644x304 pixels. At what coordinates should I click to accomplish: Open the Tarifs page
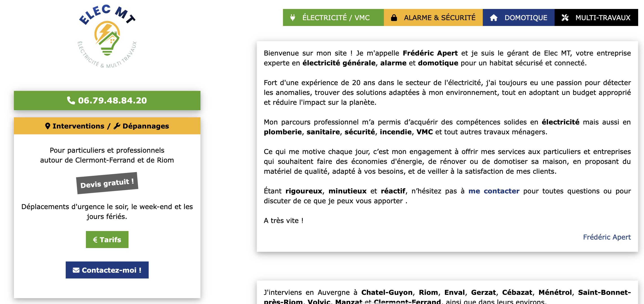(107, 240)
